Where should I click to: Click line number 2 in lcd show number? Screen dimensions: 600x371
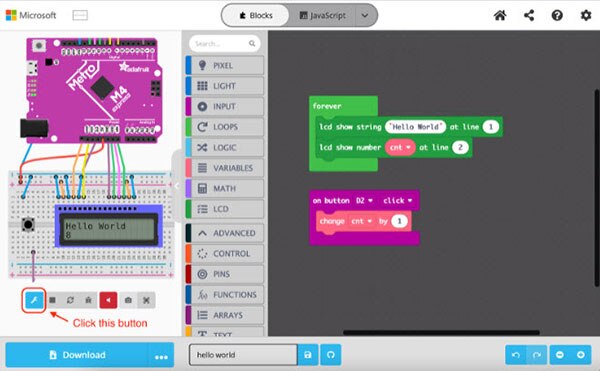tap(460, 147)
